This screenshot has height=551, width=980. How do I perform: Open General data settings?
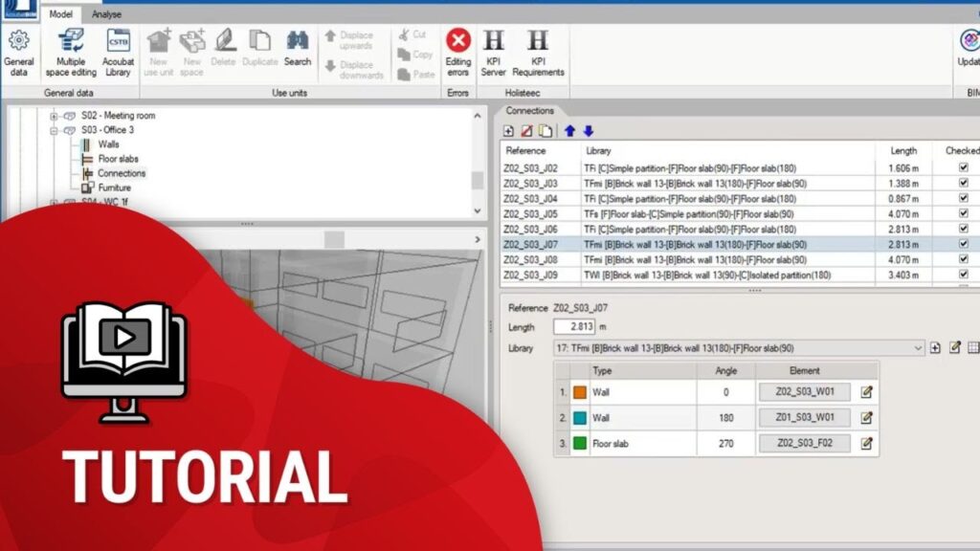coord(19,53)
